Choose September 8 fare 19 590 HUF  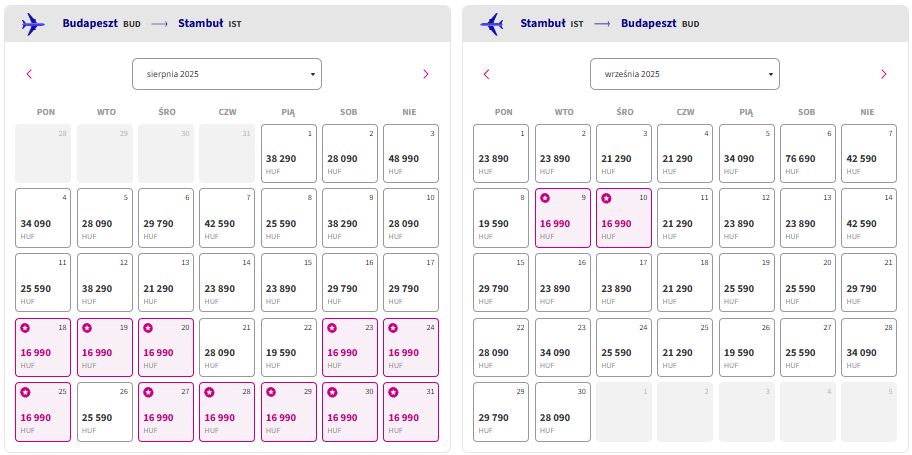[501, 218]
